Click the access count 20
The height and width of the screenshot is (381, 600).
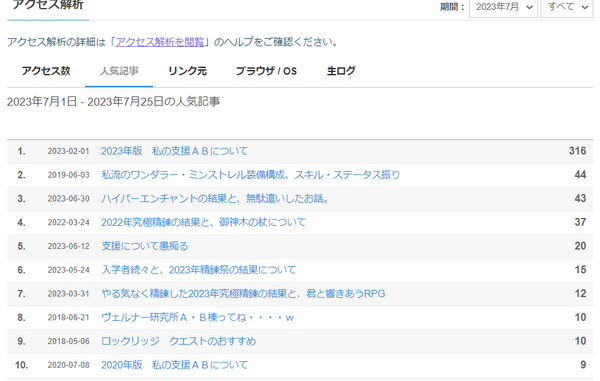pos(580,246)
